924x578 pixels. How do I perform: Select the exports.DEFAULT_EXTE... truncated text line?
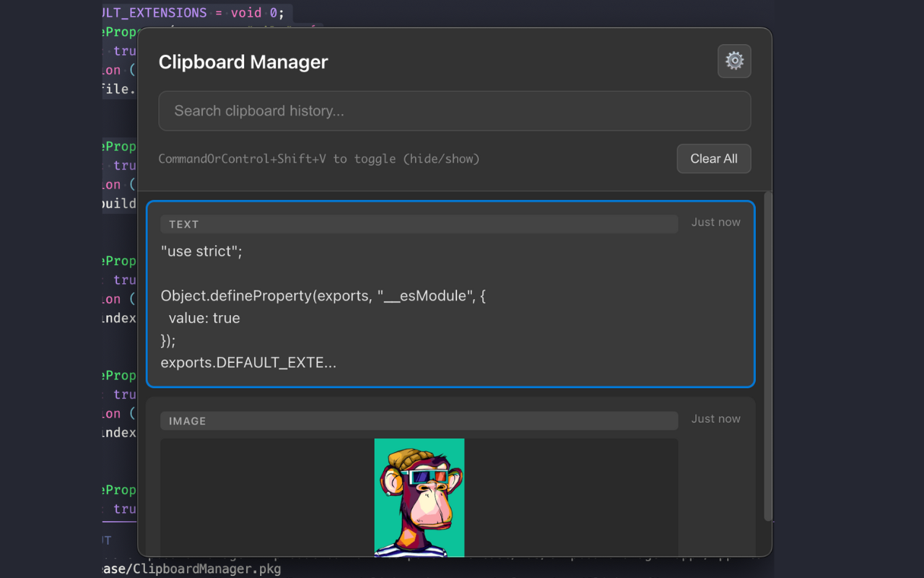coord(248,362)
